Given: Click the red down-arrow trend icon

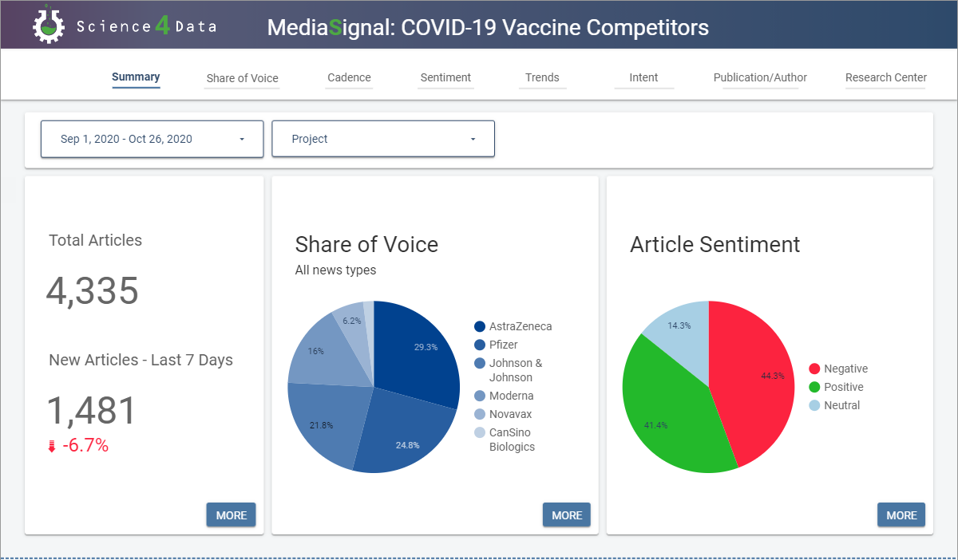Looking at the screenshot, I should pyautogui.click(x=52, y=447).
